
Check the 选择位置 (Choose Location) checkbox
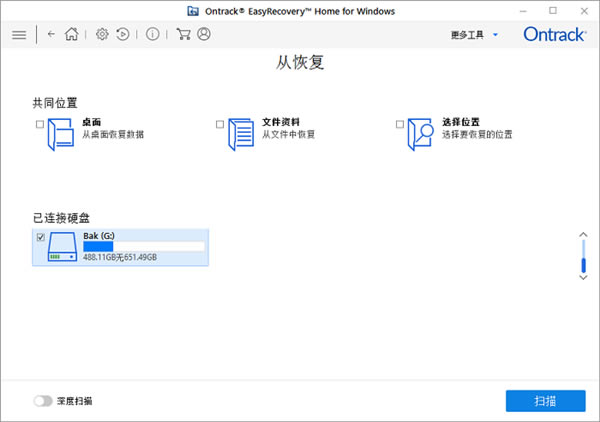pyautogui.click(x=400, y=125)
